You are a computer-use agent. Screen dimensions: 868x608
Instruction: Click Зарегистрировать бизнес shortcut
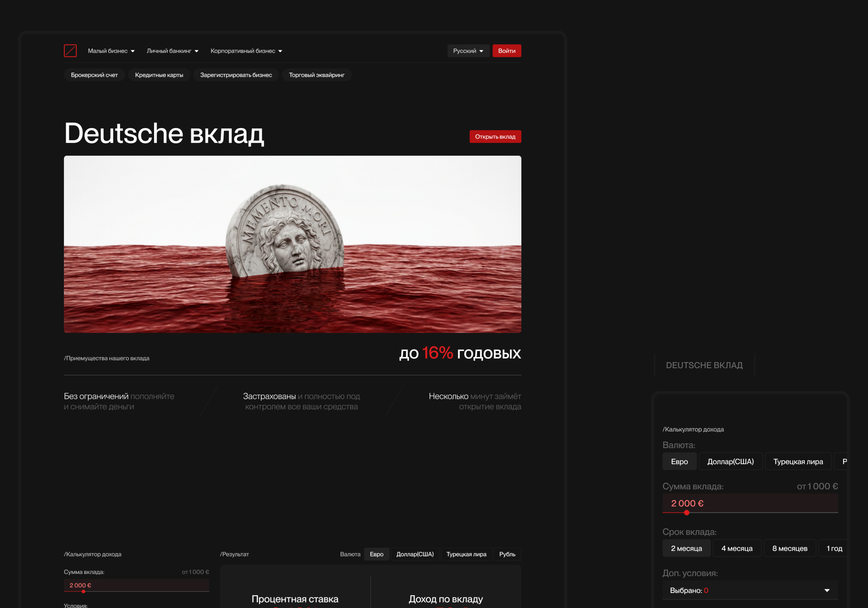[236, 75]
